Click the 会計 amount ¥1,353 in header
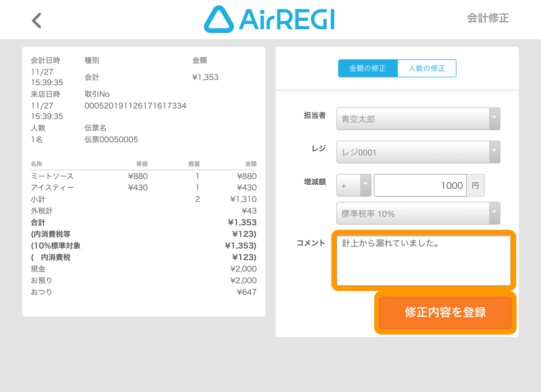This screenshot has width=541, height=392. [205, 77]
